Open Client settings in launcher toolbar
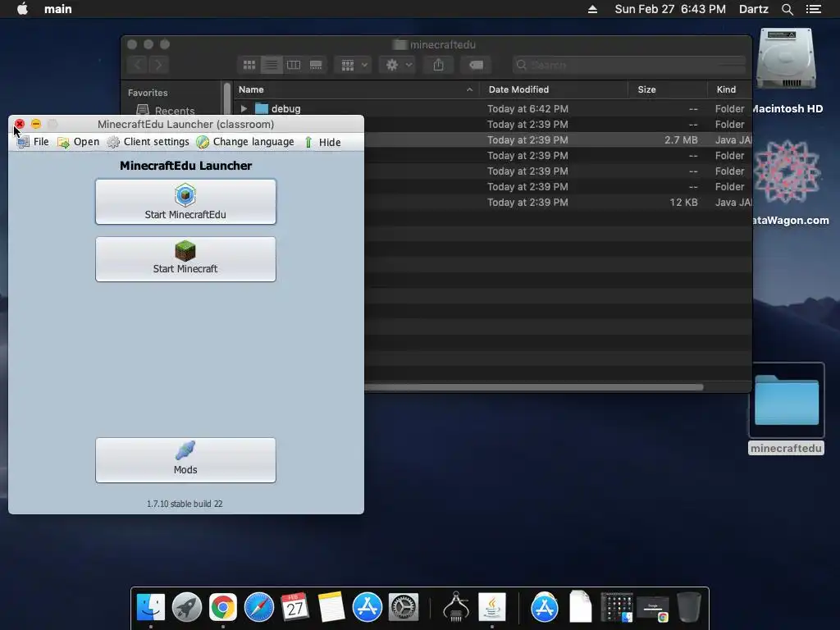 coord(148,142)
